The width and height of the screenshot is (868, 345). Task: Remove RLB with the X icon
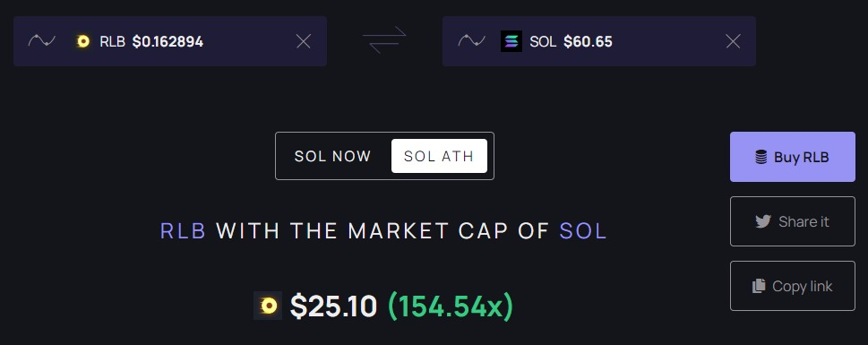tap(304, 41)
